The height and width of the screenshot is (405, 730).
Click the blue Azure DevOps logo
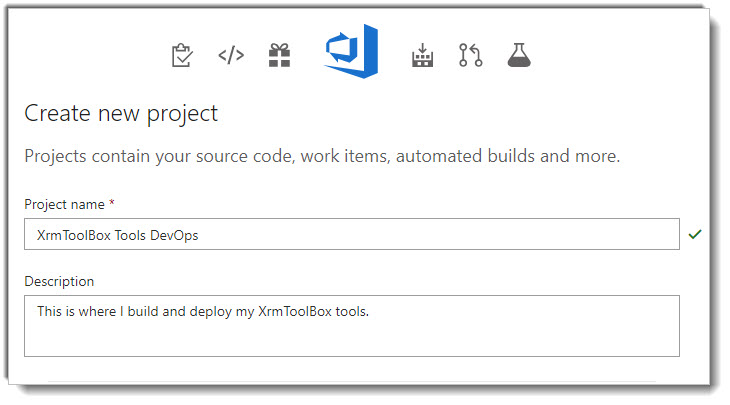pos(351,51)
